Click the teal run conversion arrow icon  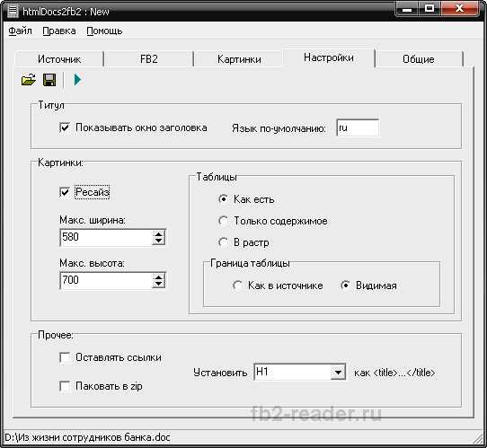click(x=77, y=80)
